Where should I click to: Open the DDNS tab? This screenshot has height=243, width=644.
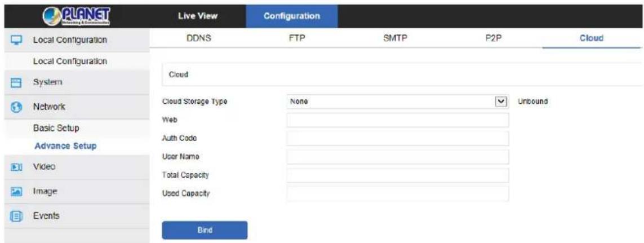click(199, 38)
